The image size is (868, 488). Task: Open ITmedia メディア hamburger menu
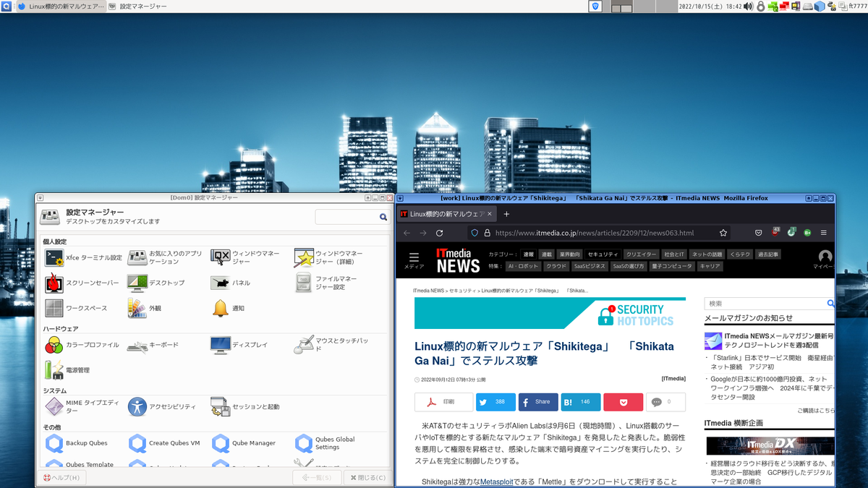(414, 261)
